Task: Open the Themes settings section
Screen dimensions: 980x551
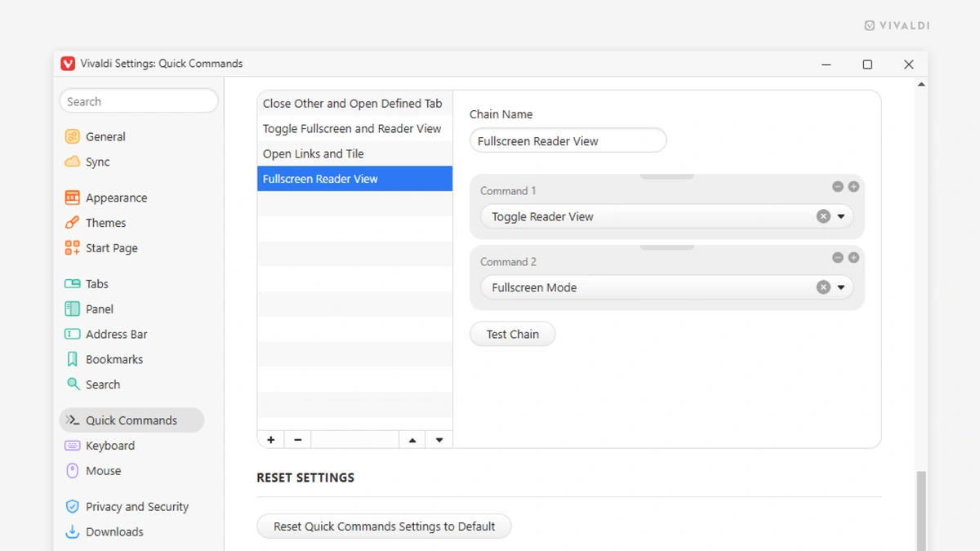Action: click(x=73, y=222)
